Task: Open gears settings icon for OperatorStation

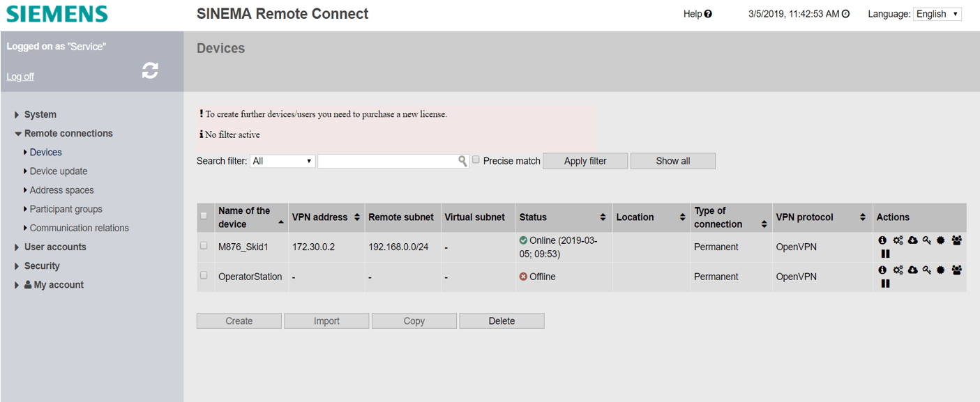Action: [x=898, y=270]
